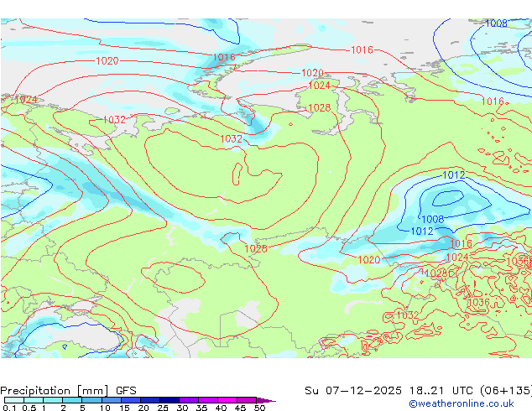Click the "1036" isobar label above "1032"

(478, 302)
